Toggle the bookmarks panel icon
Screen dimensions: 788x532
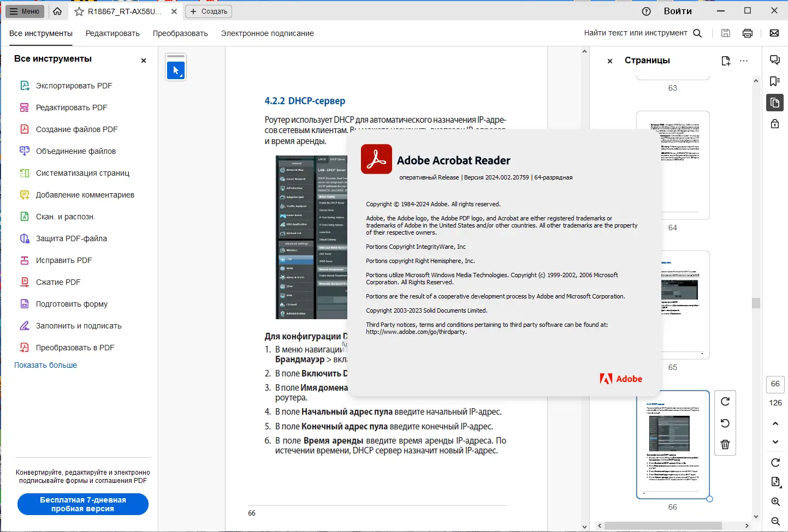point(775,81)
